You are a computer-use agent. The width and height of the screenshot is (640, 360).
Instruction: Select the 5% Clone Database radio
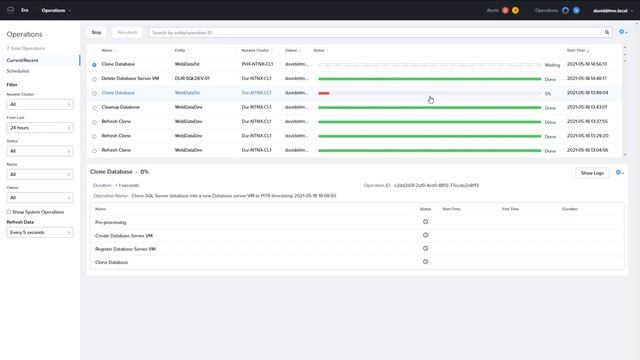coord(94,93)
